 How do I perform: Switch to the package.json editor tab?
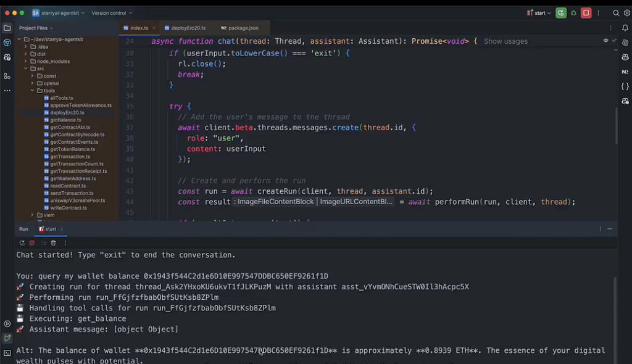(x=240, y=28)
